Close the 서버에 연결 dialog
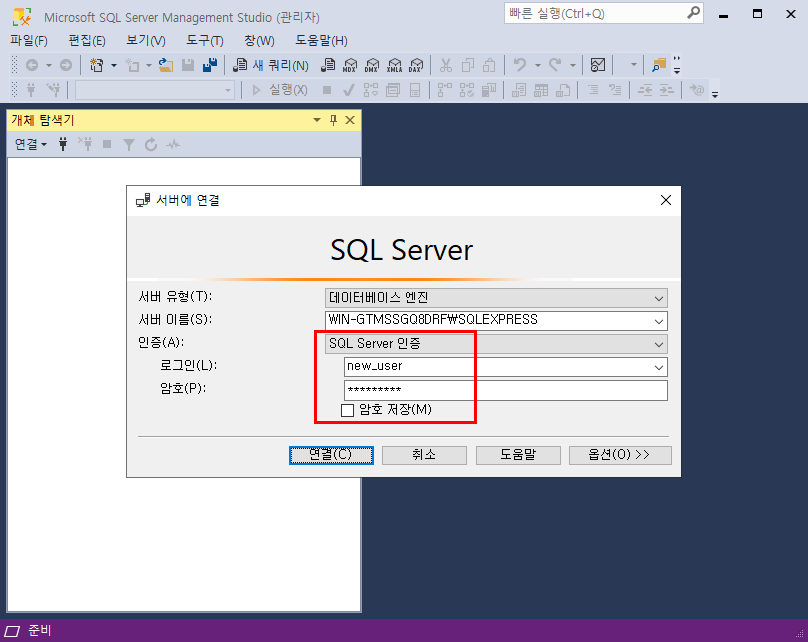The image size is (808, 642). [666, 200]
